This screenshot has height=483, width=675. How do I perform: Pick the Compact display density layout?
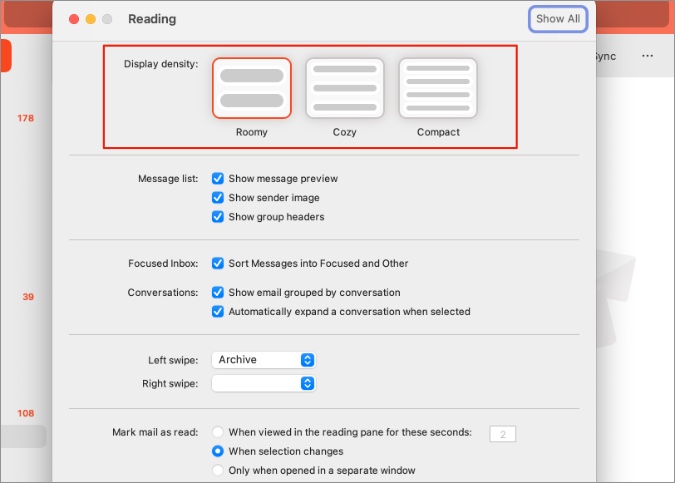(x=438, y=88)
